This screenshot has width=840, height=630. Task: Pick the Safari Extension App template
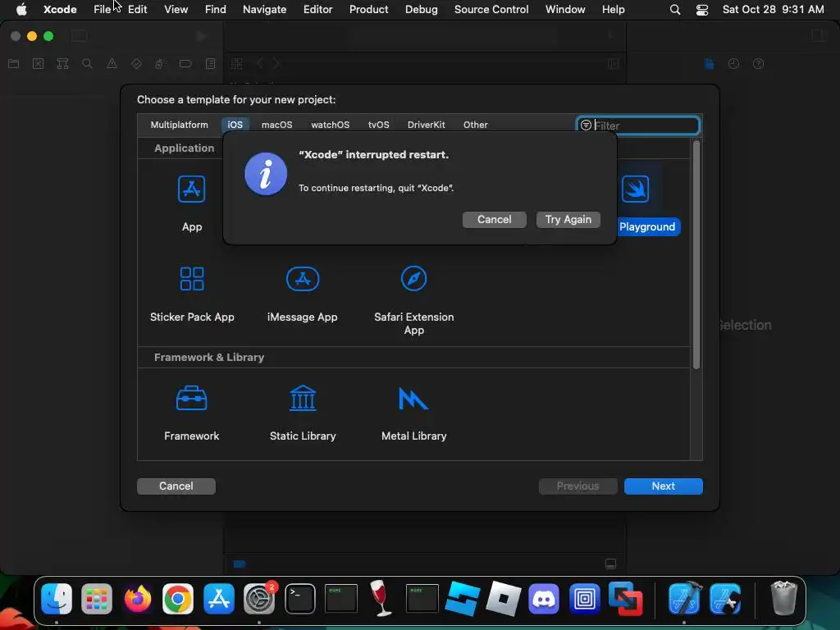pyautogui.click(x=413, y=279)
